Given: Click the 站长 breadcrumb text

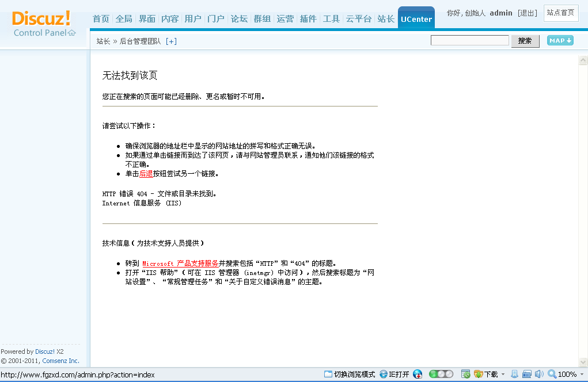Looking at the screenshot, I should 103,41.
